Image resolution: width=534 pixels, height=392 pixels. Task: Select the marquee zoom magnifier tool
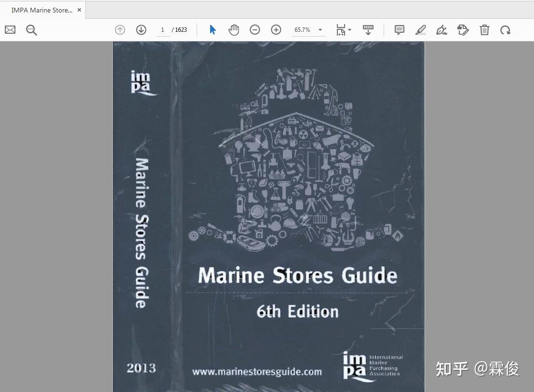(x=31, y=29)
